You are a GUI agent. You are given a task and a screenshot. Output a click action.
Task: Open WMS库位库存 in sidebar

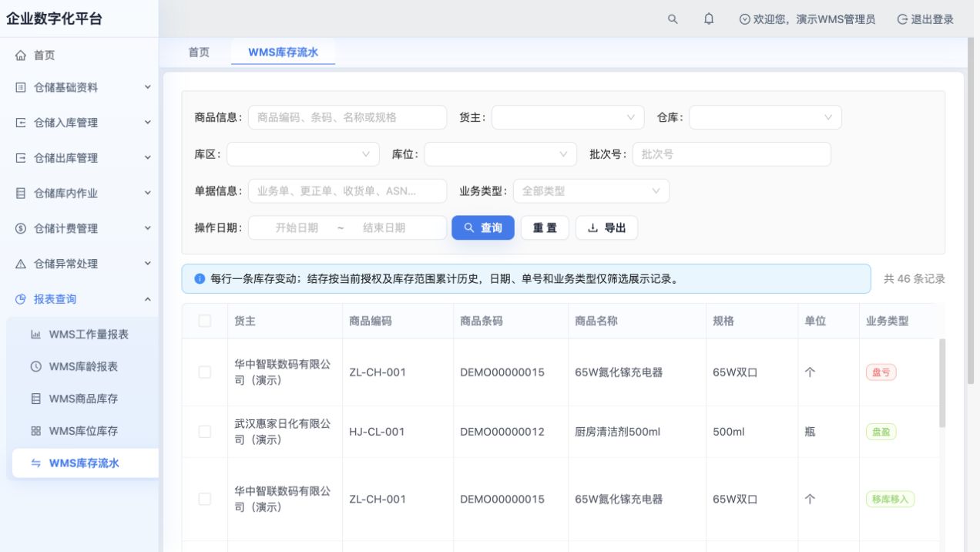(x=82, y=431)
